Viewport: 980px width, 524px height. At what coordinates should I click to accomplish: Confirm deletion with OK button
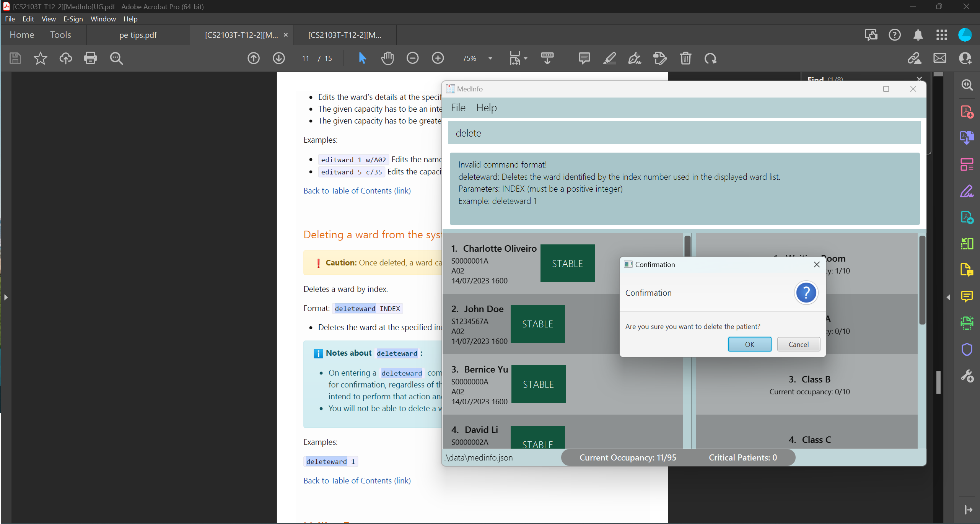(749, 344)
